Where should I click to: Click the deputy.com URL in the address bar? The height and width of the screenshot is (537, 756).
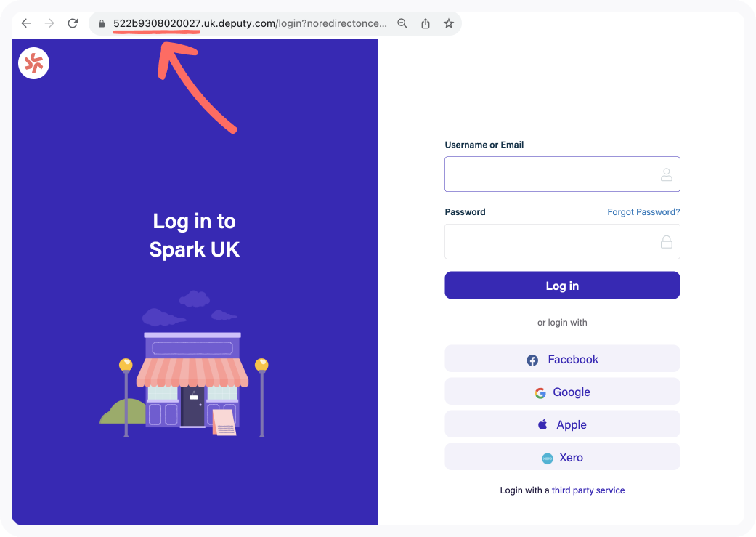(x=250, y=23)
